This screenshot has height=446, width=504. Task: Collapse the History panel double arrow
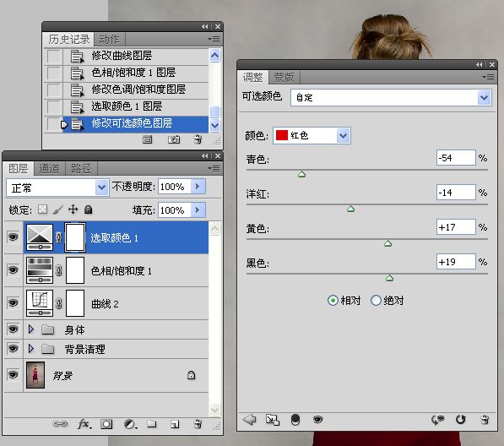(204, 27)
